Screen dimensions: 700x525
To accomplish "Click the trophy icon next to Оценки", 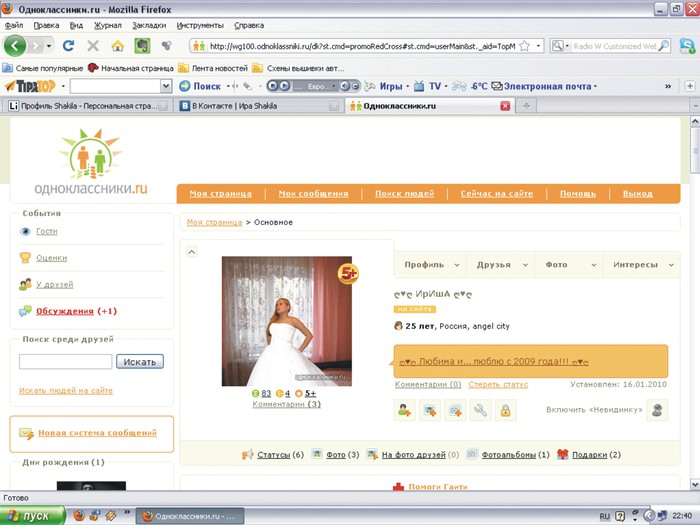I will pyautogui.click(x=25, y=258).
